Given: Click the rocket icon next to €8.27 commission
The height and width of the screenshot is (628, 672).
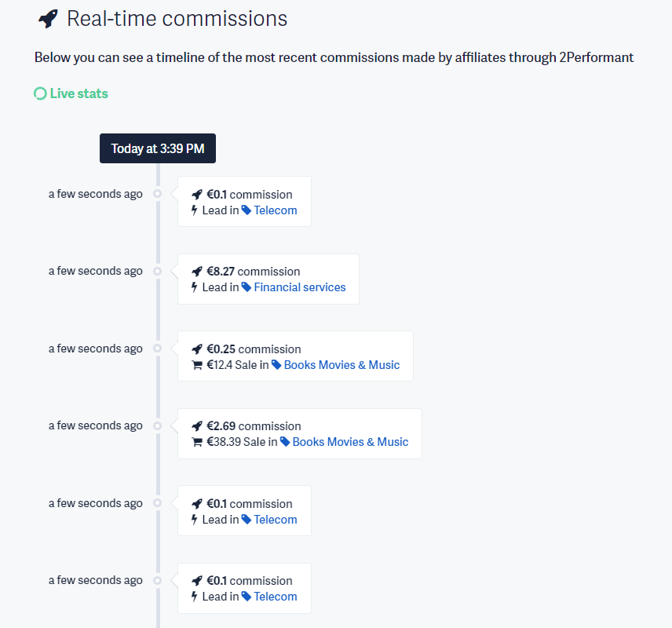Looking at the screenshot, I should (197, 272).
